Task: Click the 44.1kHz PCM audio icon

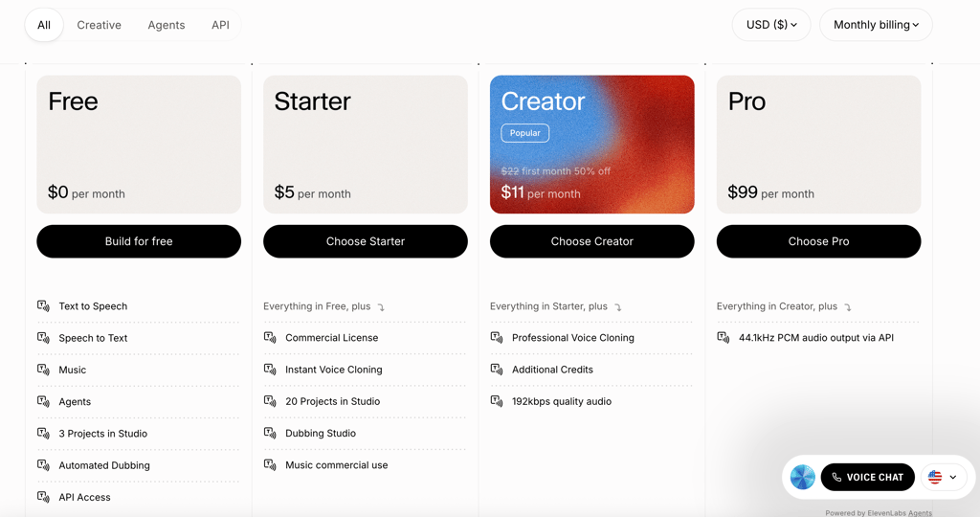Action: tap(724, 338)
